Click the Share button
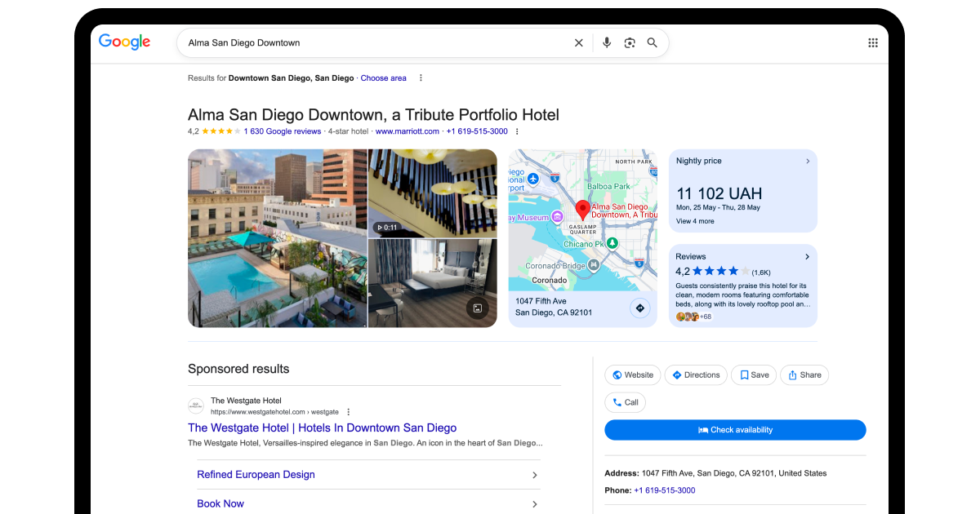980x514 pixels. [x=804, y=374]
